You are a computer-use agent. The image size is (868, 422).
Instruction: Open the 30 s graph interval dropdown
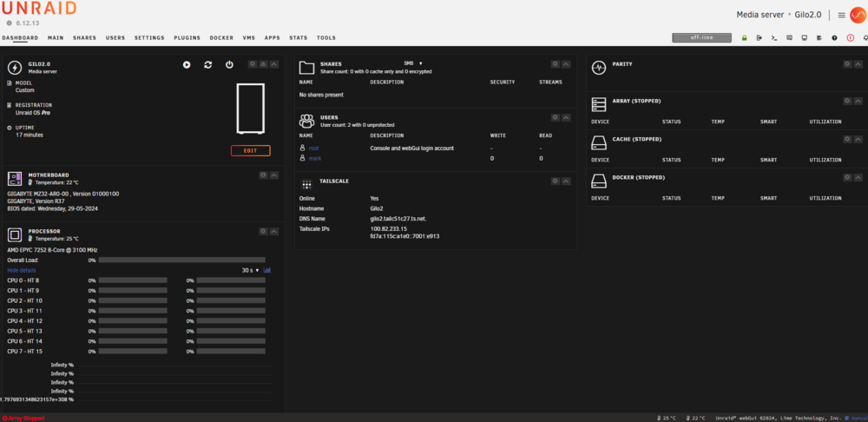click(250, 270)
